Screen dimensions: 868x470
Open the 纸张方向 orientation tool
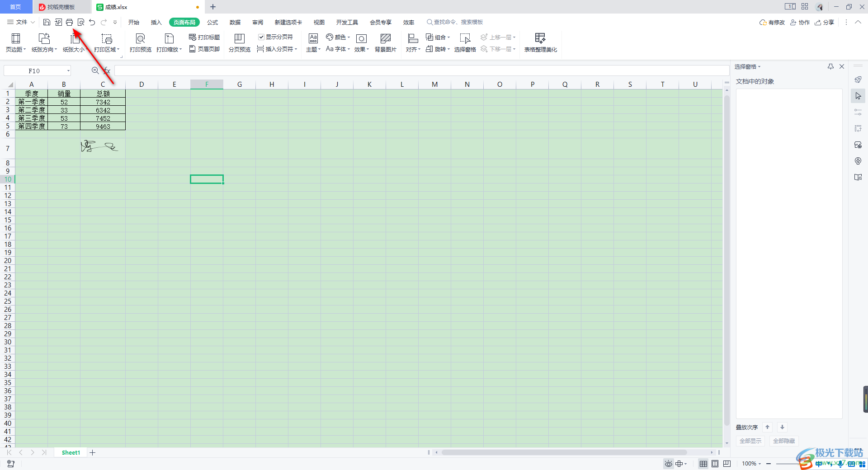pyautogui.click(x=44, y=43)
